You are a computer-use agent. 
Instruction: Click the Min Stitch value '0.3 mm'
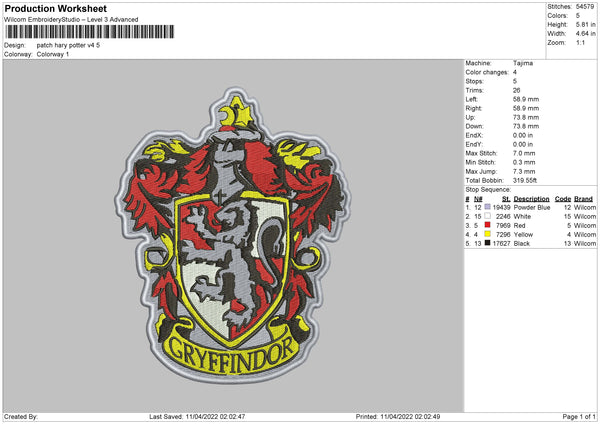524,162
